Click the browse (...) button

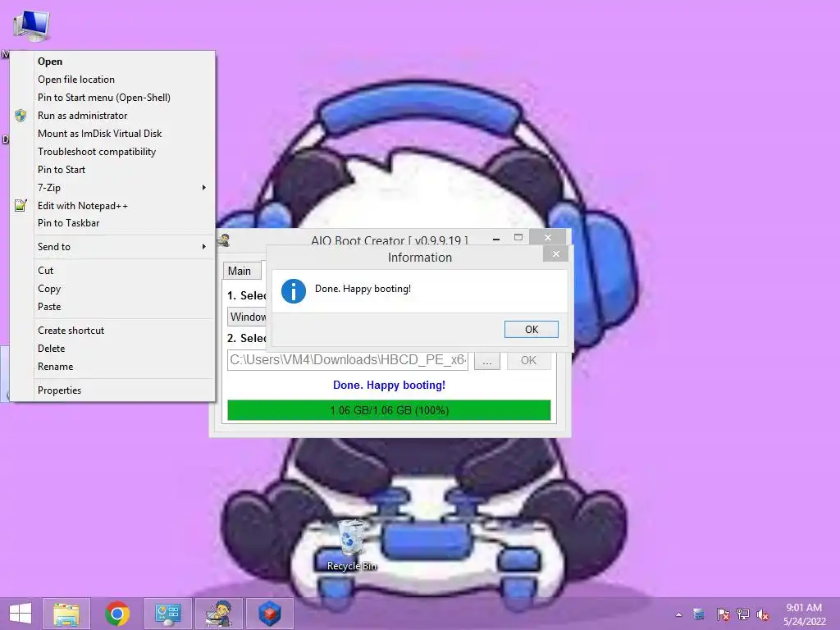coord(487,361)
